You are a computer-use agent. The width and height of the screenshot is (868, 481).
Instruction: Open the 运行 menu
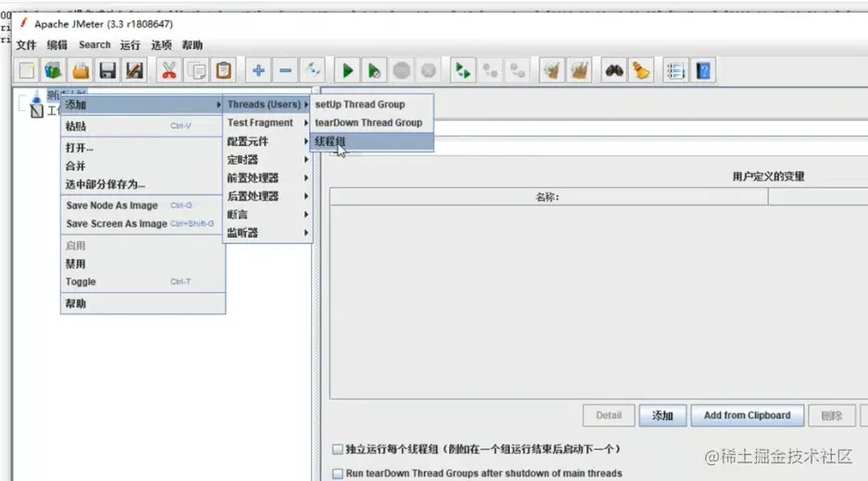[x=130, y=44]
